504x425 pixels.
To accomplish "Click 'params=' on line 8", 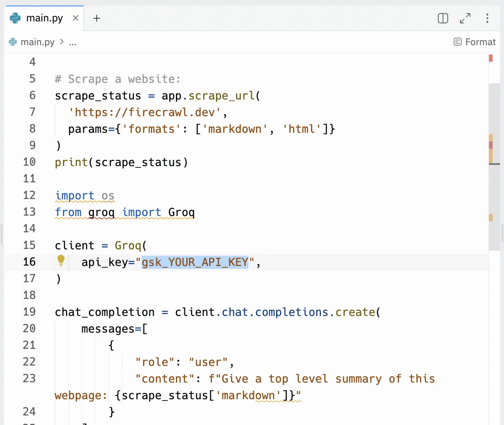I will tap(92, 129).
